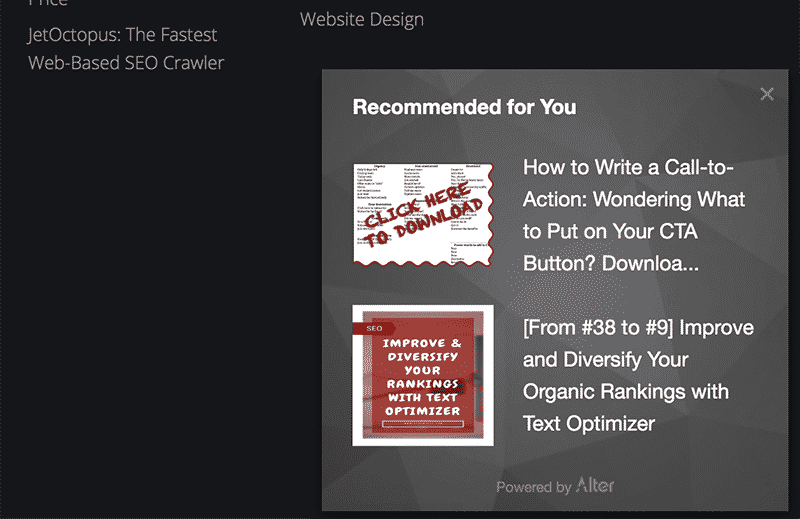800x519 pixels.
Task: Open the From #38 to #9 article title
Action: click(x=638, y=376)
